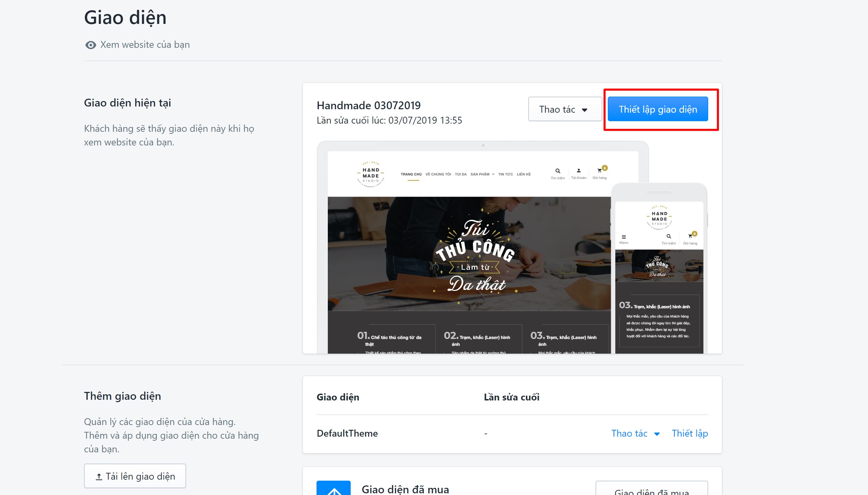
Task: Click VỀ CHÚNG TÔI menu item in preview
Action: (x=438, y=174)
